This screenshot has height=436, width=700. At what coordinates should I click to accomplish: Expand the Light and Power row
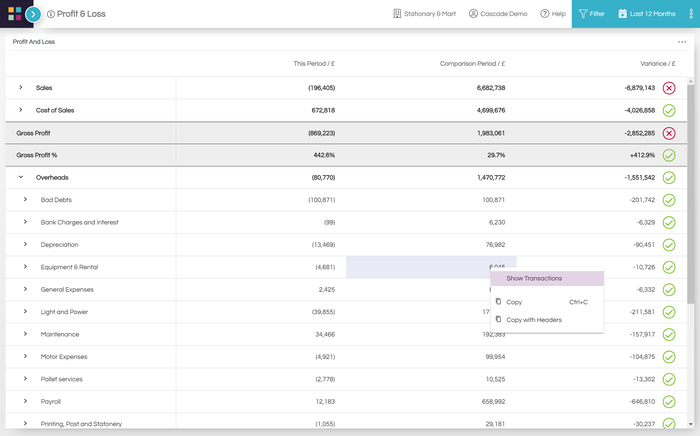click(25, 311)
